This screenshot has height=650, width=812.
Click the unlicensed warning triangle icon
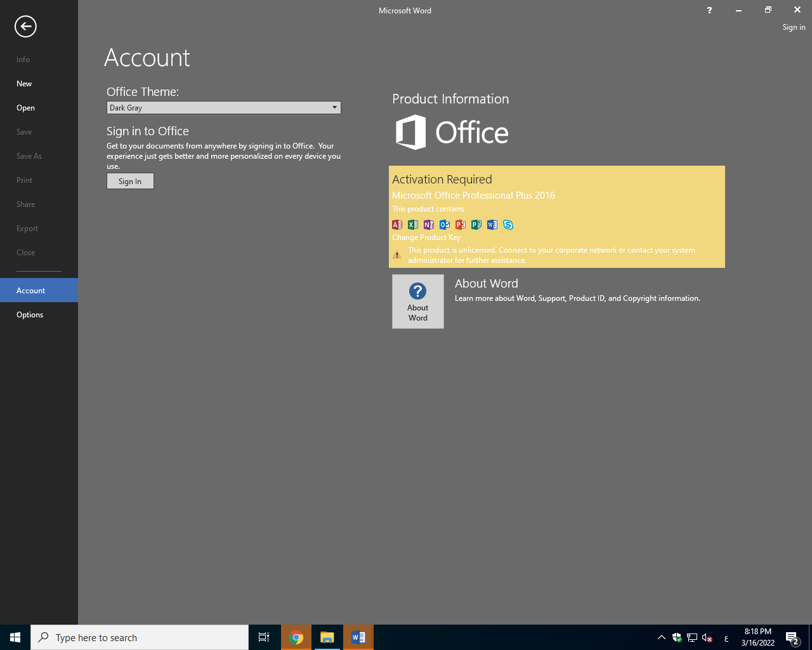click(x=397, y=255)
